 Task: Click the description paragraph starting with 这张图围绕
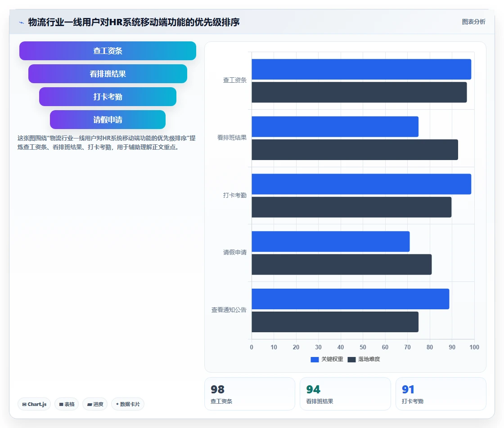(106, 143)
